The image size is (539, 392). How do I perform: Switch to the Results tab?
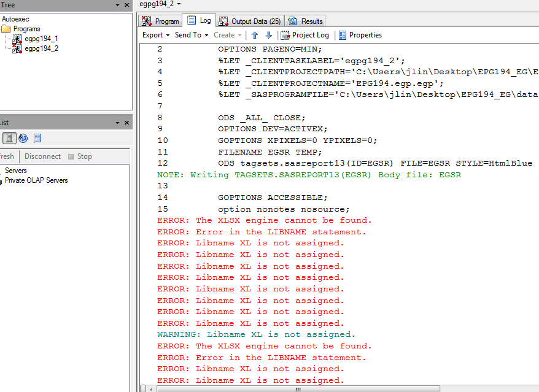[306, 21]
